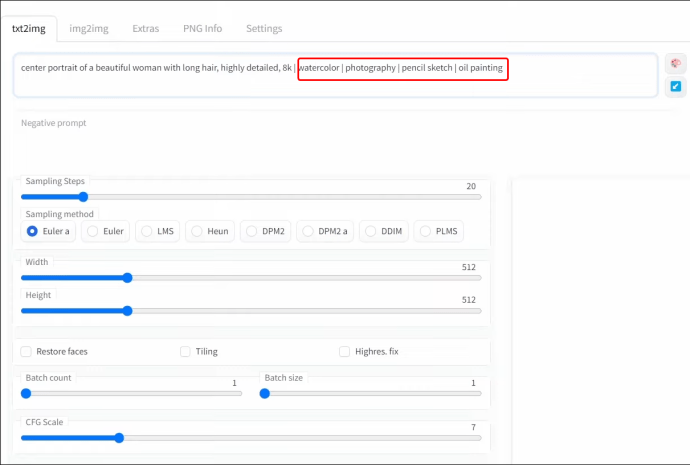Enable the Tiling checkbox
The width and height of the screenshot is (690, 465).
tap(186, 352)
